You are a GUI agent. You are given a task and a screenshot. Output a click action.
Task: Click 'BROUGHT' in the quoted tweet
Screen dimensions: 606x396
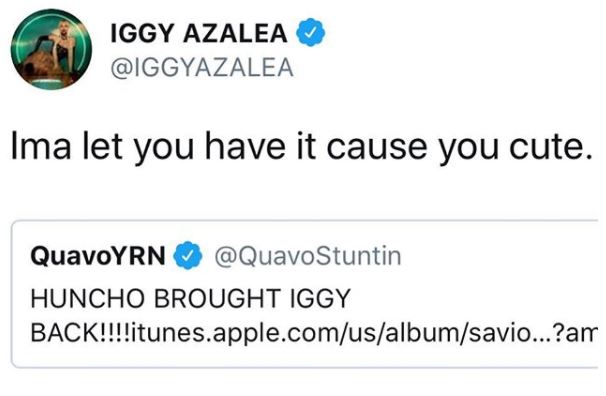217,298
